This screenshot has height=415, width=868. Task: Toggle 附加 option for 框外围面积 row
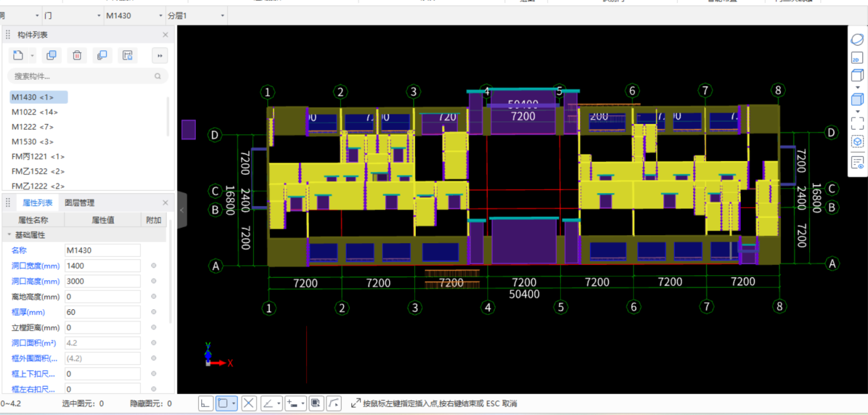tap(154, 358)
